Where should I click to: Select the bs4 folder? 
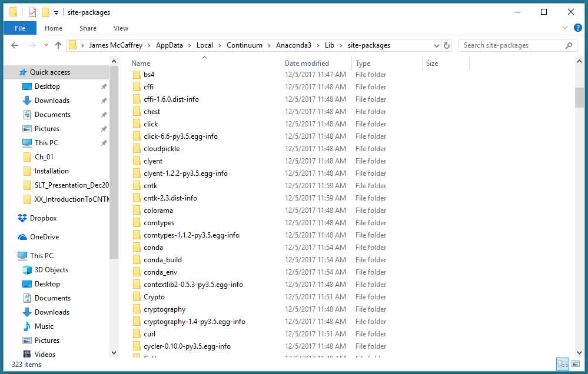pos(149,75)
